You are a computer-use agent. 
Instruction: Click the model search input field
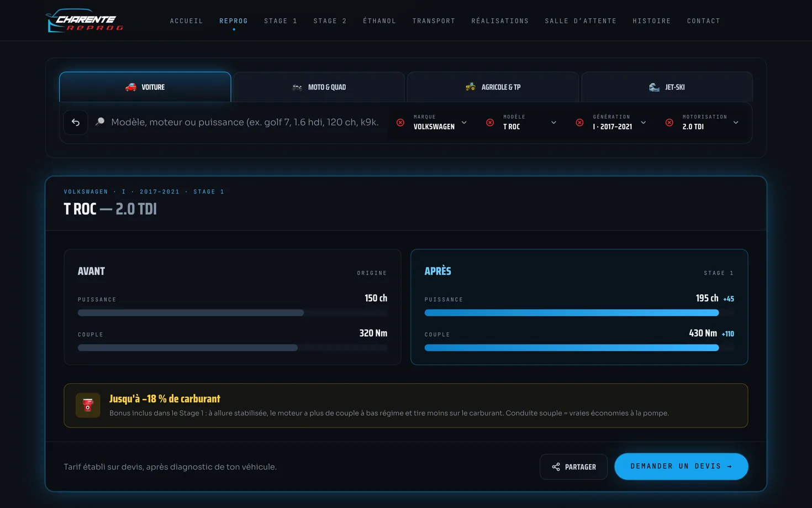click(245, 122)
